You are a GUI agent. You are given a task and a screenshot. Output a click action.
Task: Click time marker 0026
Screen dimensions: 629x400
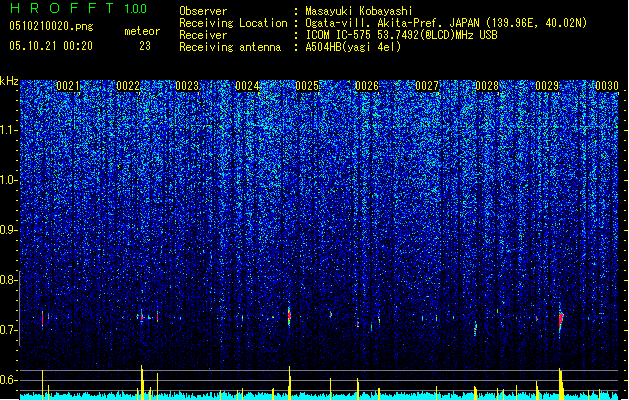point(367,86)
